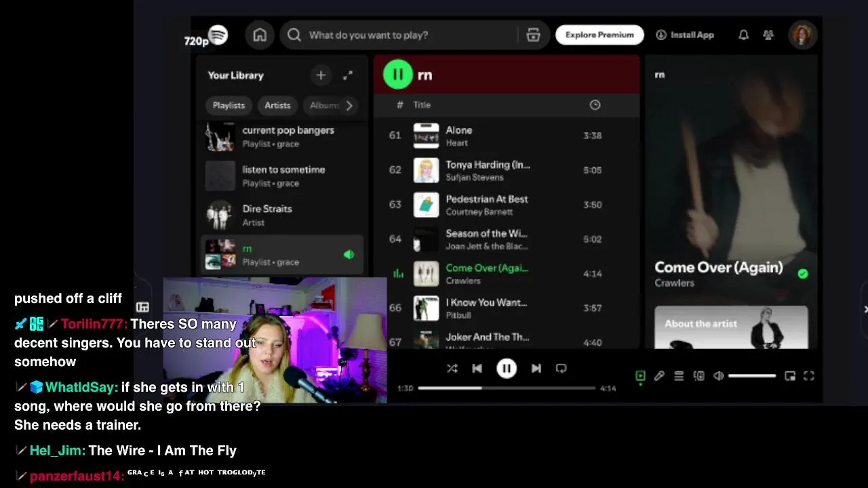Open the Courtney Barnett artist link
Screen dimensions: 868x488
(479, 212)
